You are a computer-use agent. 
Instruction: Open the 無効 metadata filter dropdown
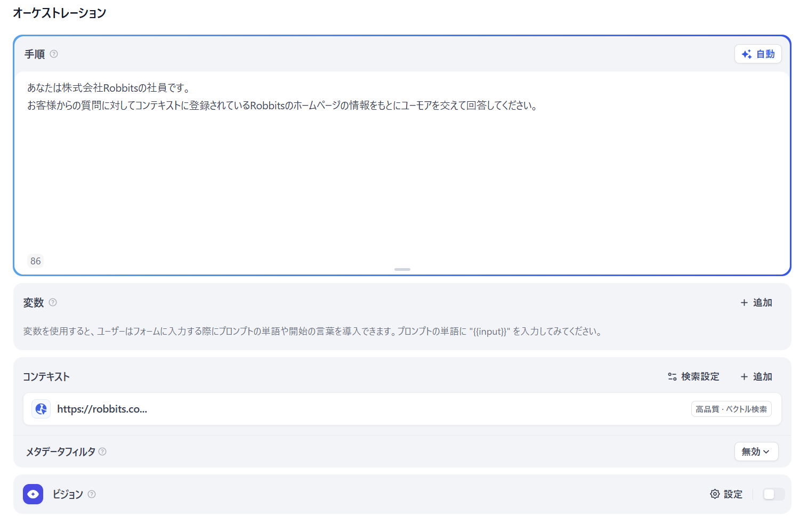coord(756,452)
